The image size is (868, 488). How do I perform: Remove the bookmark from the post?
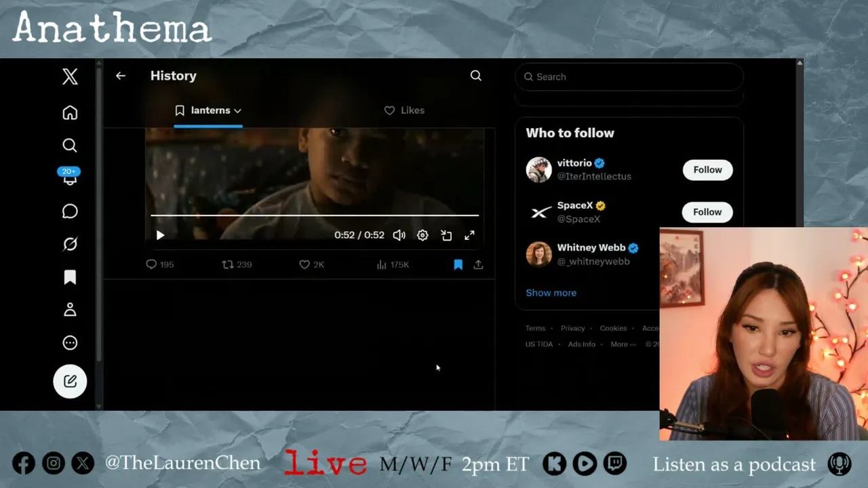(x=458, y=264)
